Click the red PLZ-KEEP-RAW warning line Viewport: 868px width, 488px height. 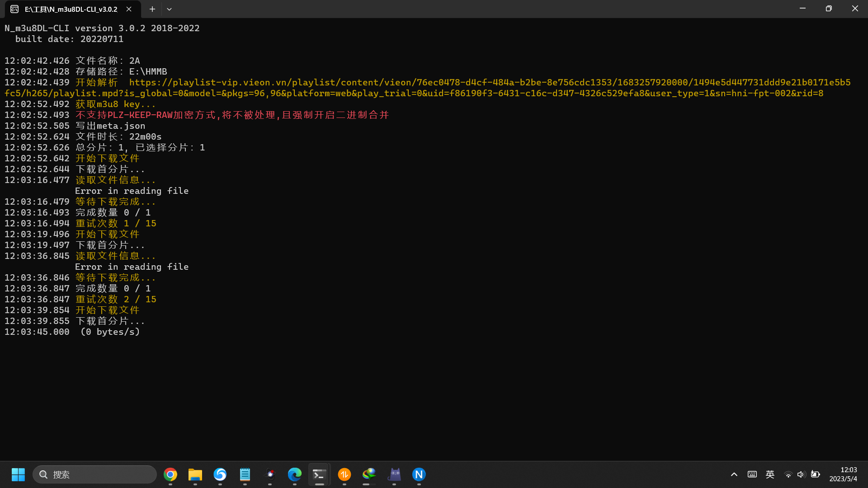232,115
